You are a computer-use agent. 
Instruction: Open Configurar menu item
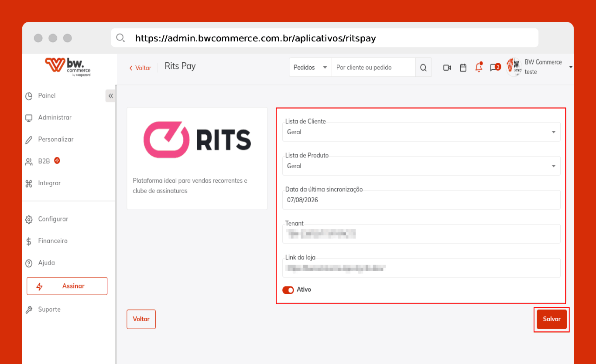(x=53, y=219)
